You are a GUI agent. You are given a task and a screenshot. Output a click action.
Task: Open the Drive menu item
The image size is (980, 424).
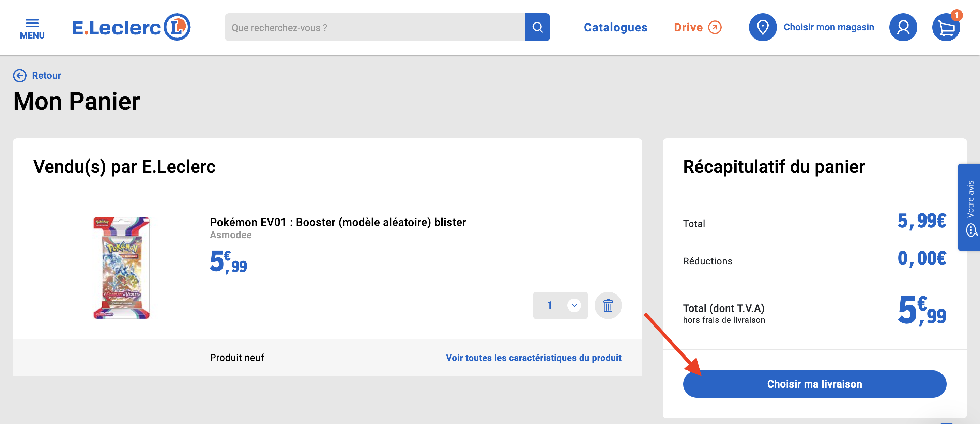(688, 27)
